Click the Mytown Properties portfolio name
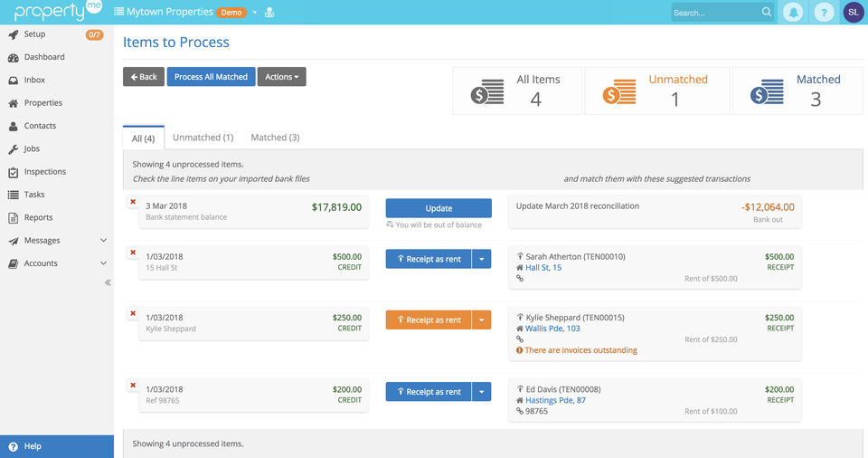Screen dimensions: 868x458 click(x=169, y=12)
